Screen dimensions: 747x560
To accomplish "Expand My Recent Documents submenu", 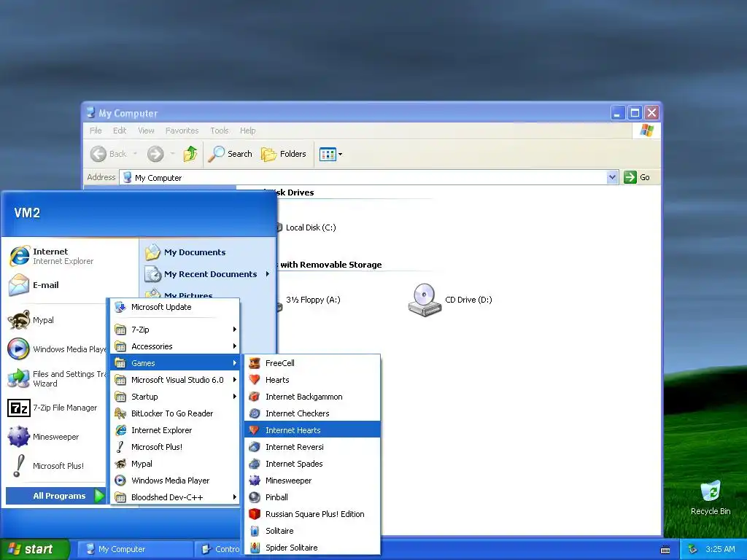I will click(x=208, y=274).
